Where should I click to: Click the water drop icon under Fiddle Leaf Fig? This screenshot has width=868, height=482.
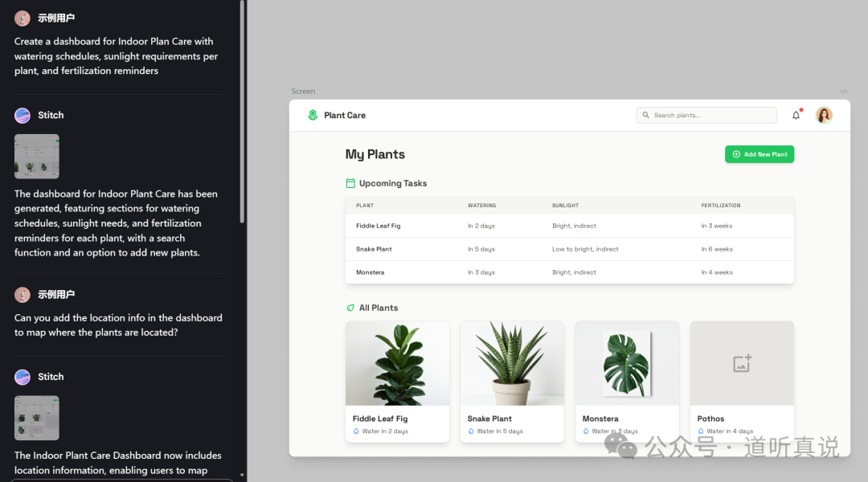pyautogui.click(x=356, y=431)
